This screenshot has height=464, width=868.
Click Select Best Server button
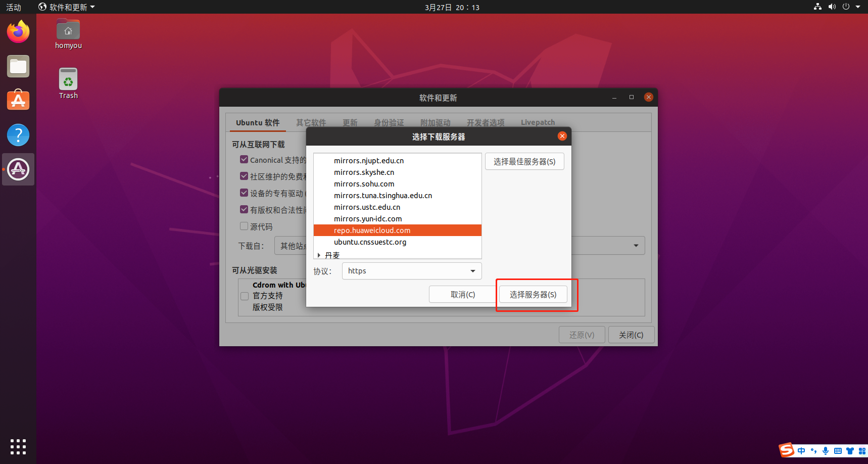pos(524,161)
